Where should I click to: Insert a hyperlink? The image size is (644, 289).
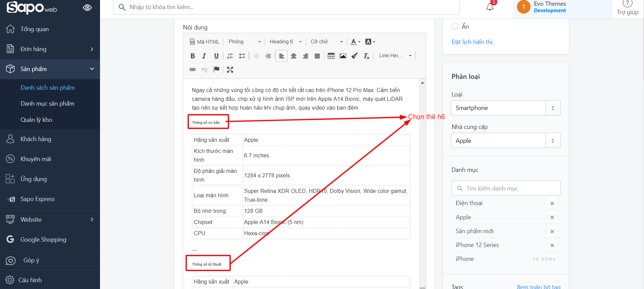tap(193, 70)
